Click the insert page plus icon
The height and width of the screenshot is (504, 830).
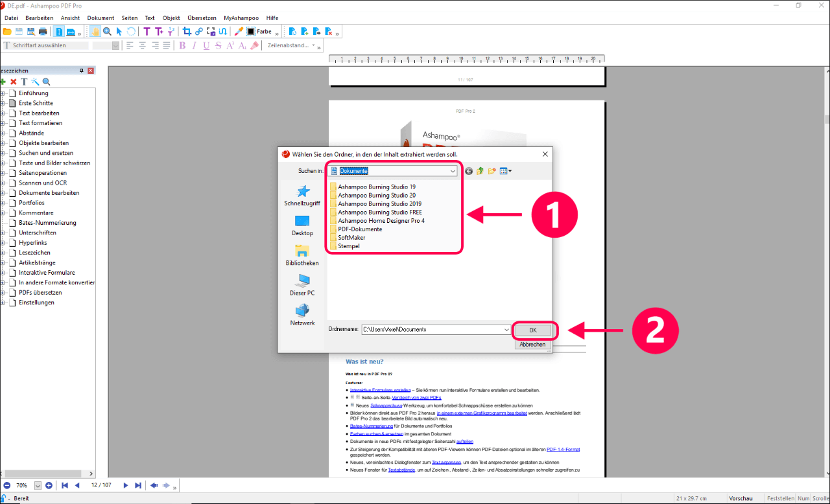[305, 31]
